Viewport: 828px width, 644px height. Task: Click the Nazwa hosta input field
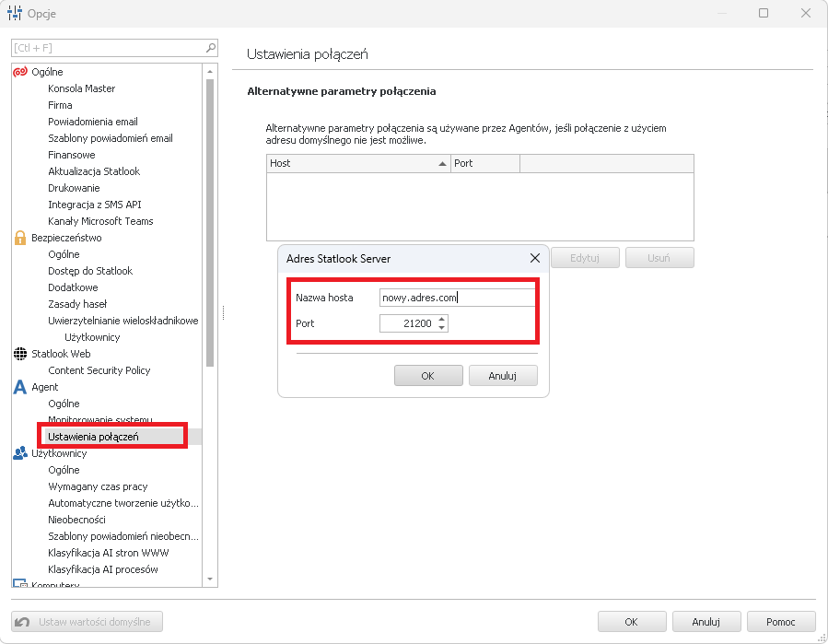point(458,298)
